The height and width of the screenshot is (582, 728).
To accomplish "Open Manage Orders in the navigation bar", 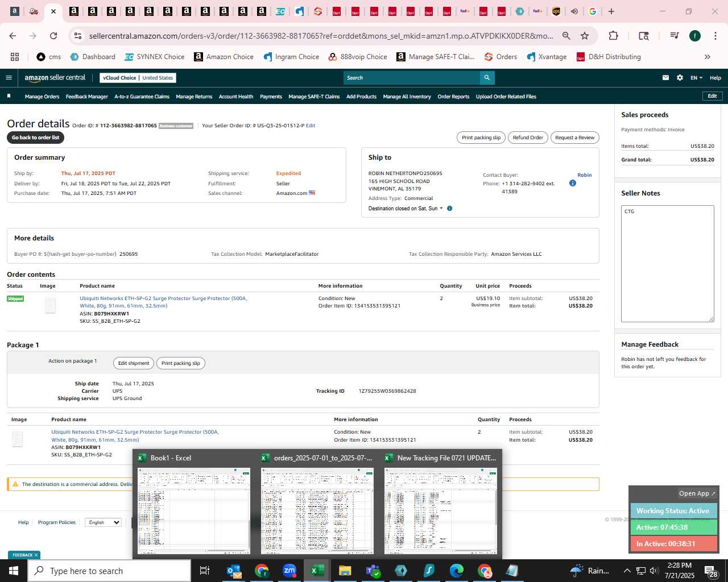I will [42, 97].
